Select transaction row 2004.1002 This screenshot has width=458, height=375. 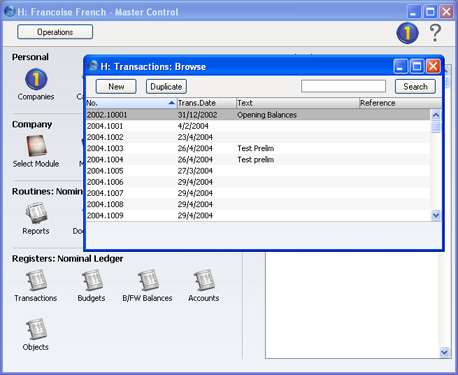[x=258, y=137]
